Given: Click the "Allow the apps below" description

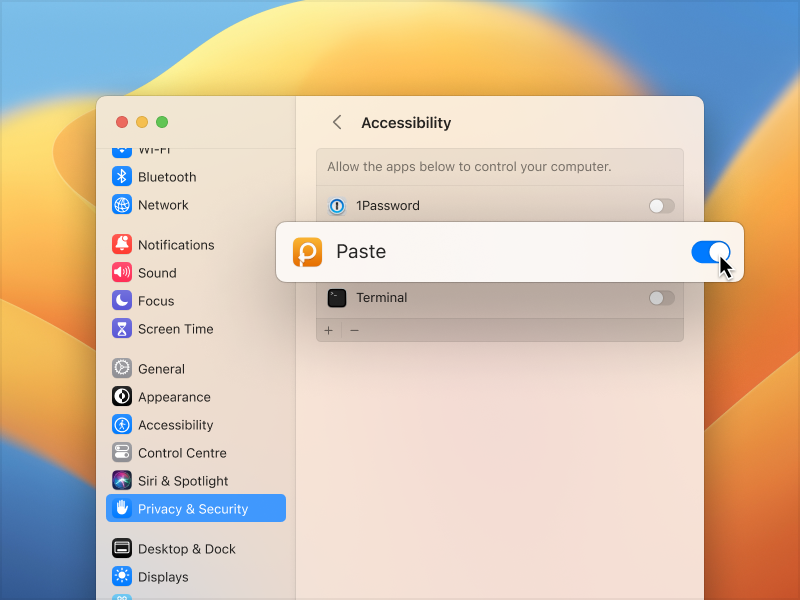Looking at the screenshot, I should [469, 167].
